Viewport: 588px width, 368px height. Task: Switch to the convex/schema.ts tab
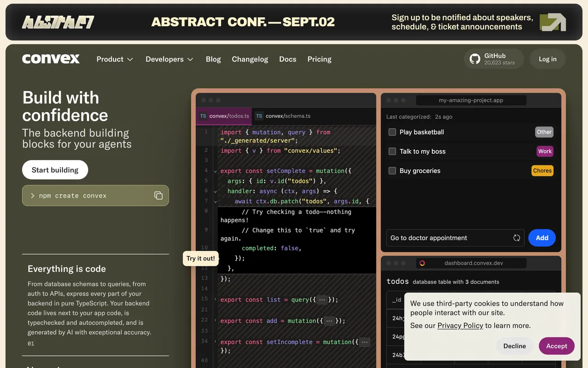click(x=283, y=116)
